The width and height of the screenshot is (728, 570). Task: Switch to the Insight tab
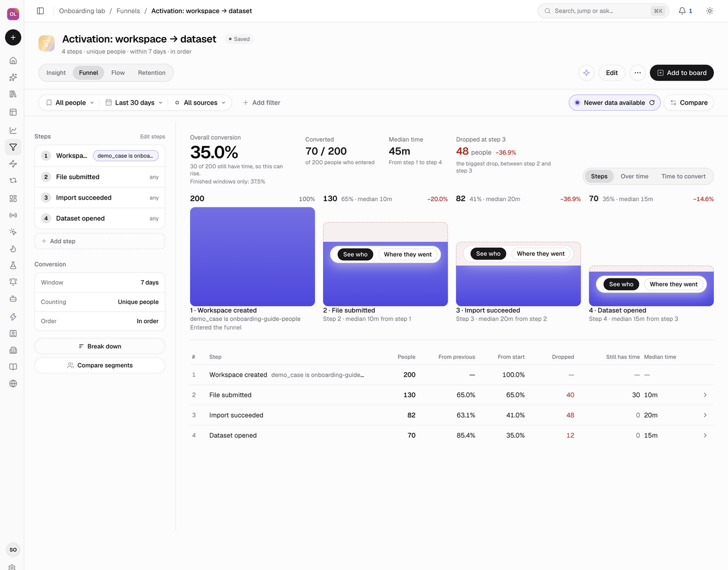[56, 73]
